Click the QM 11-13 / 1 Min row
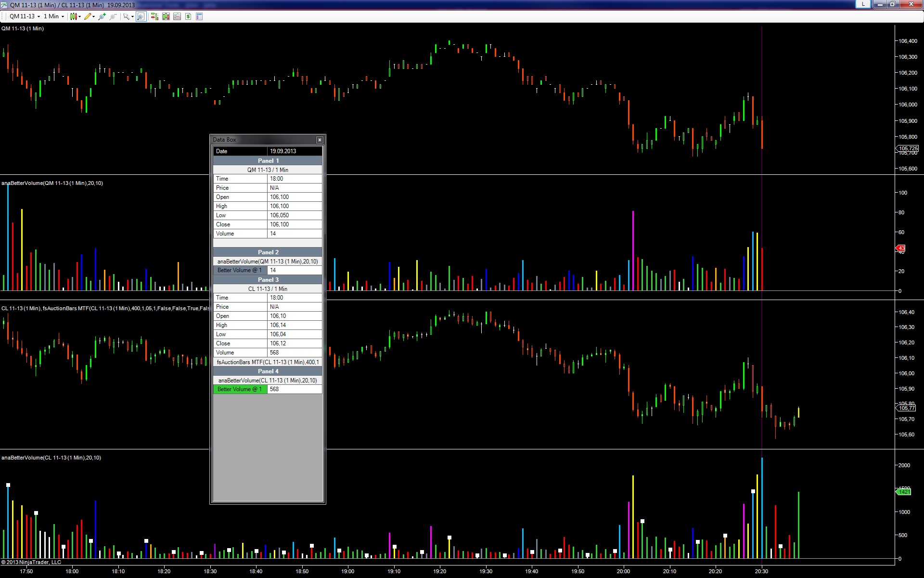This screenshot has width=924, height=578. (x=268, y=170)
